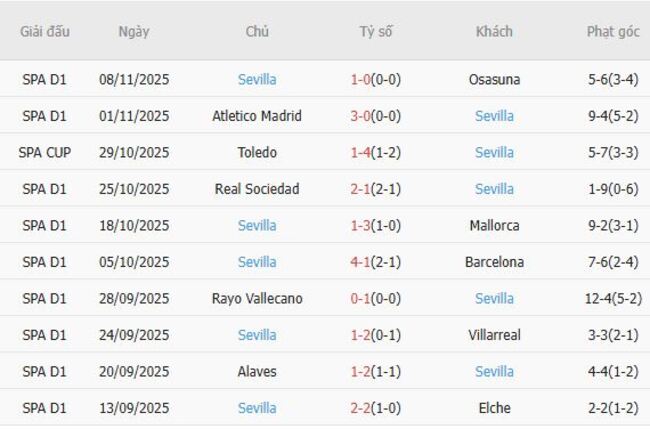Open the Atletico Madrid team name
Viewport: 650px width, 429px height.
coord(257,116)
